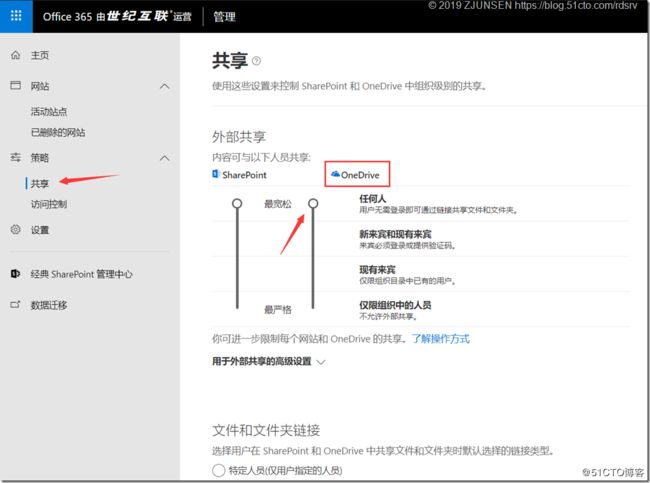The height and width of the screenshot is (483, 650).
Task: Open 已删除的网站 in the sidebar
Action: [x=57, y=132]
